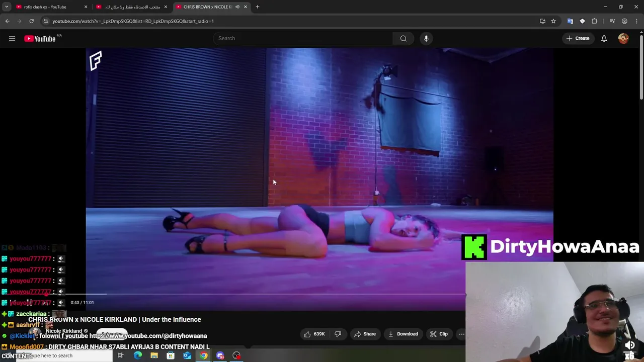Open the YouTube notifications bell
Screen dimensions: 644x362
(x=604, y=38)
